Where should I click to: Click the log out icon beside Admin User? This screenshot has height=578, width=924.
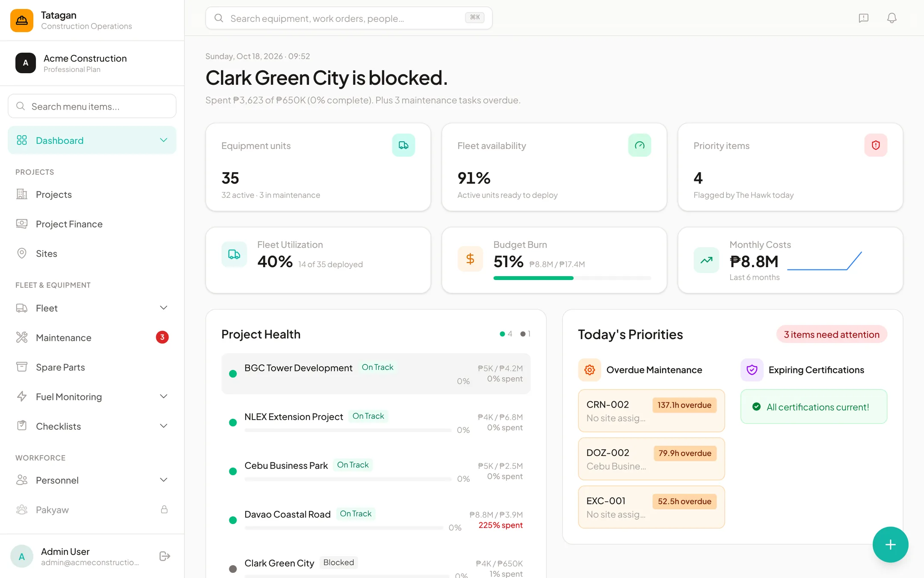pos(165,556)
